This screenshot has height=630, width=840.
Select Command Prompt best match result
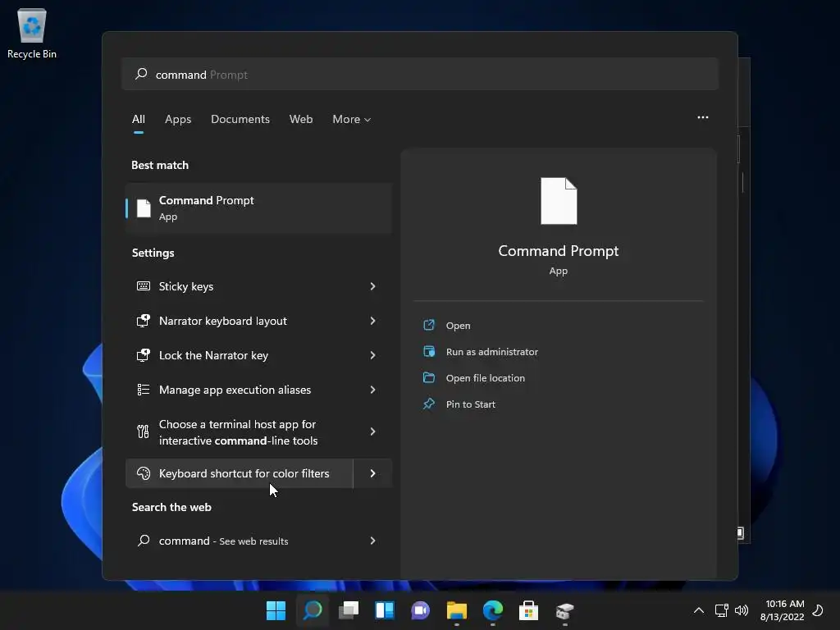click(258, 208)
